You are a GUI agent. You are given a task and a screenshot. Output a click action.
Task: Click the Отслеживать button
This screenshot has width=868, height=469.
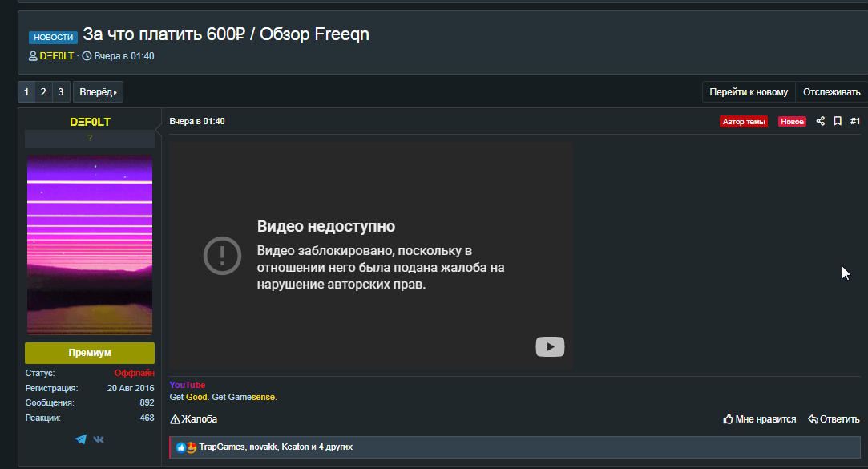pyautogui.click(x=831, y=92)
